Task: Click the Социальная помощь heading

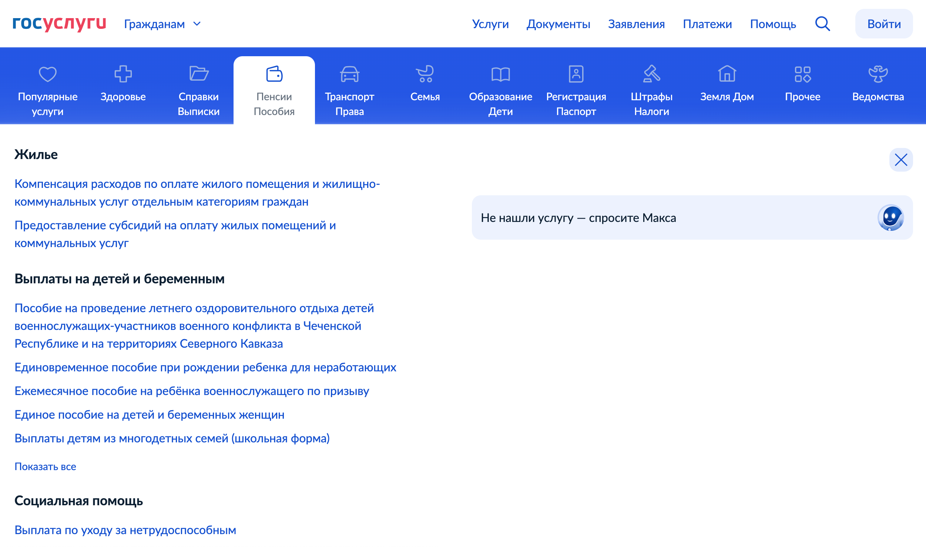Action: click(79, 501)
